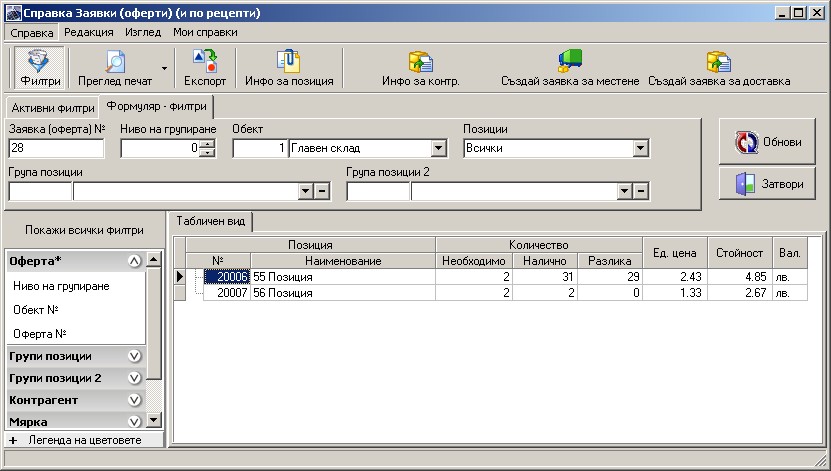The image size is (831, 471).
Task: Click the Наименование column header
Action: coord(343,261)
